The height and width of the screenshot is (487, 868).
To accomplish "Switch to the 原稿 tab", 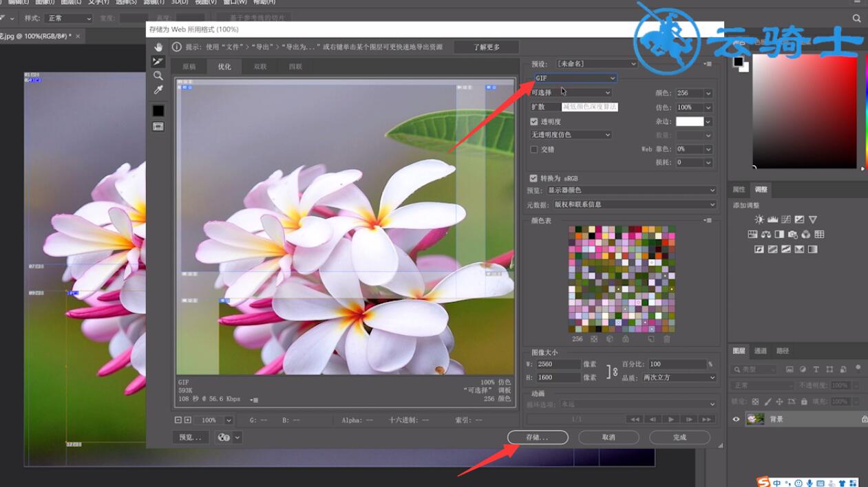I will (x=189, y=67).
